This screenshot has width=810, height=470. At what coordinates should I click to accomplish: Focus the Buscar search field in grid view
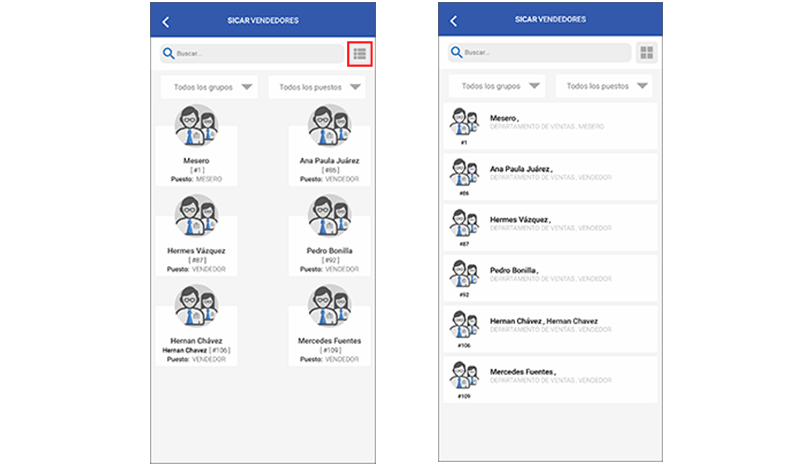point(255,53)
